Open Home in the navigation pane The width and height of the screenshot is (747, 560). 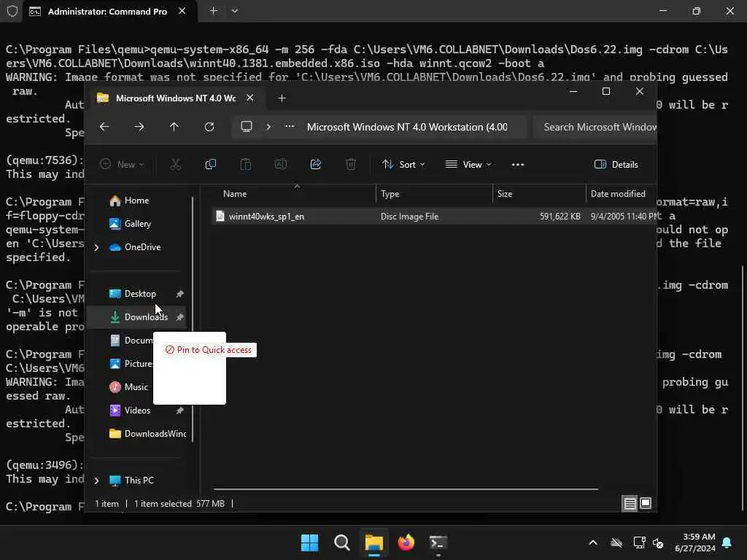click(136, 201)
